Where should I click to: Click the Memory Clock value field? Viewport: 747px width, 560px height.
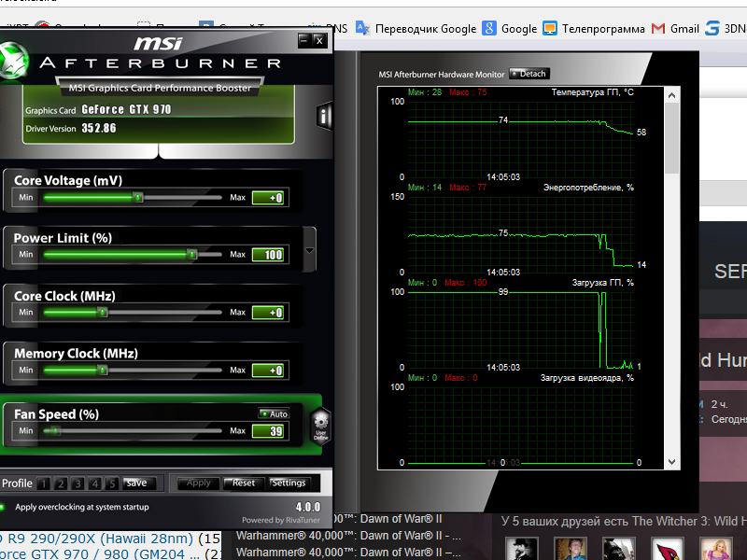point(270,370)
